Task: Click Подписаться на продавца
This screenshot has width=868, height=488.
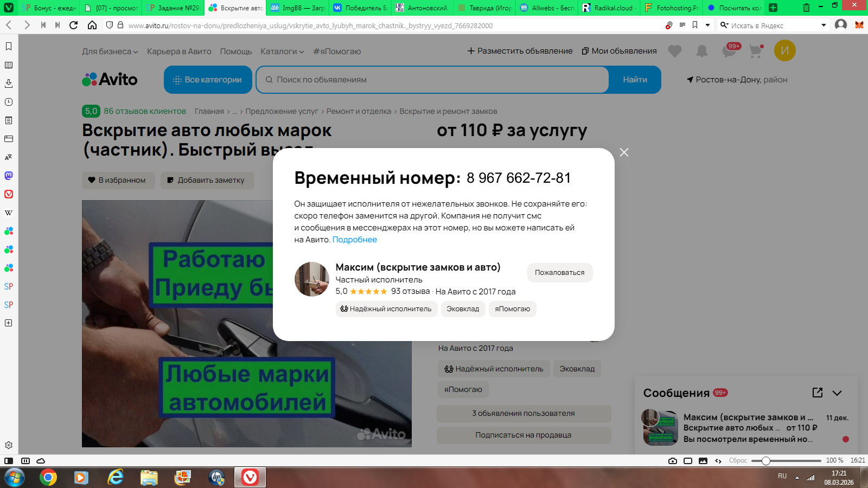Action: (524, 435)
